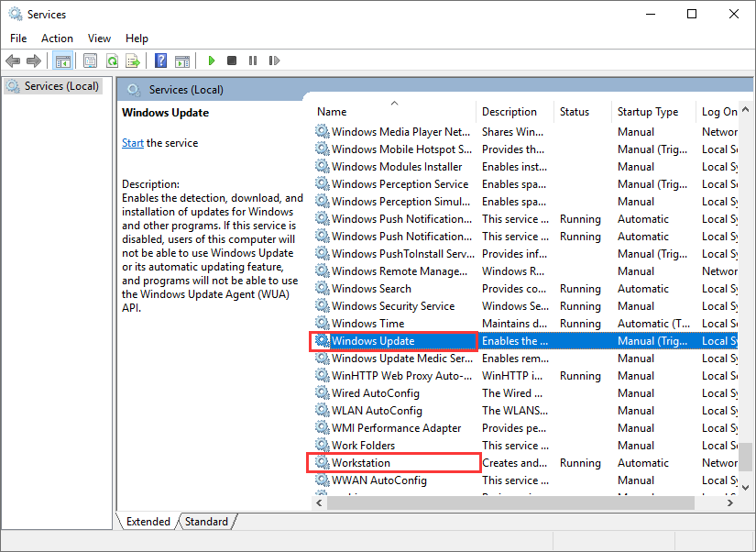Select Windows PushToInstall Serv... row
The width and height of the screenshot is (756, 552).
coord(526,253)
